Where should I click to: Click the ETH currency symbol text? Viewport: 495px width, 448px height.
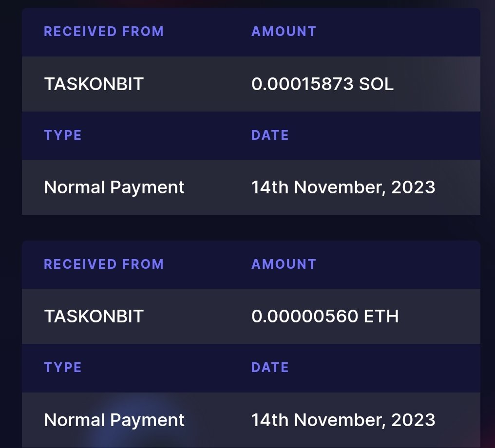[381, 317]
